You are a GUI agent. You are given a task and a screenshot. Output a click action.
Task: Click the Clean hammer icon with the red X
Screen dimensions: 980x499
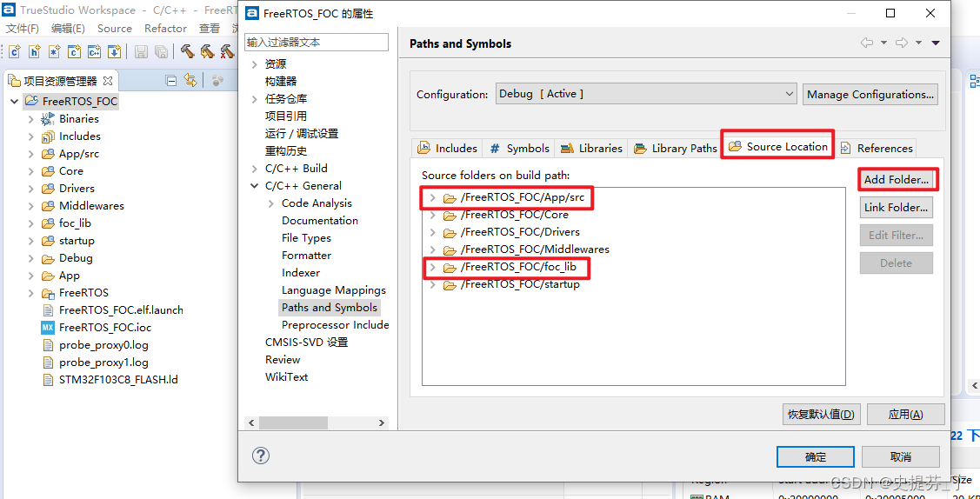(226, 52)
